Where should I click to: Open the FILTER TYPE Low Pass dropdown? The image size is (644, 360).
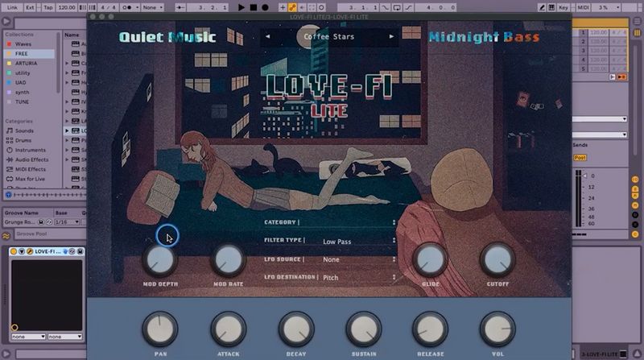tap(358, 242)
